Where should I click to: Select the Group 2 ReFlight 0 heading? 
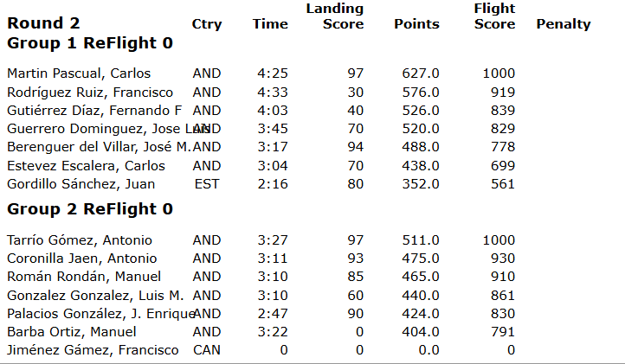tap(90, 209)
